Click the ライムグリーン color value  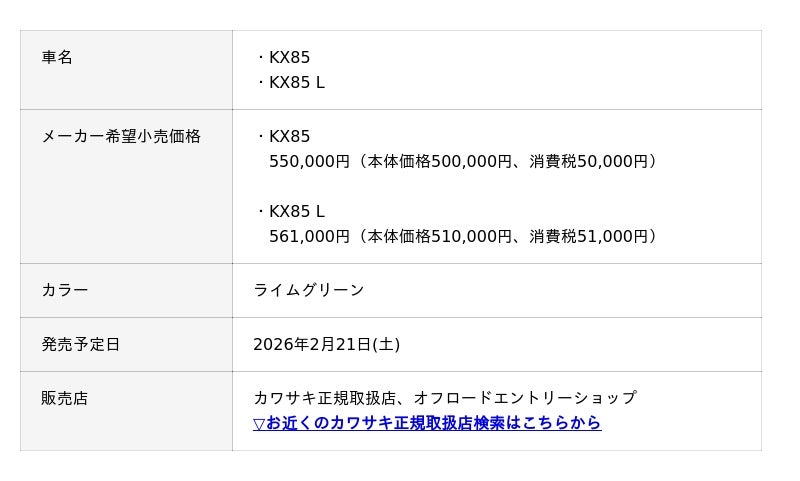(309, 291)
